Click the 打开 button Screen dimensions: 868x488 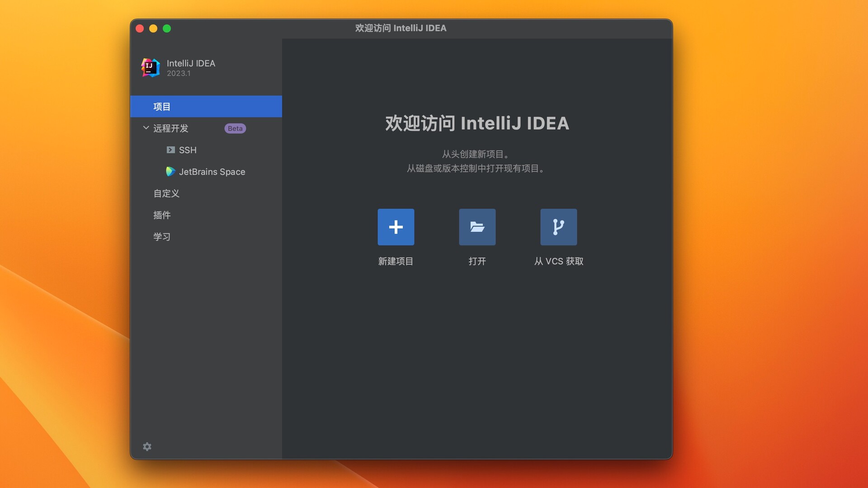(x=477, y=261)
